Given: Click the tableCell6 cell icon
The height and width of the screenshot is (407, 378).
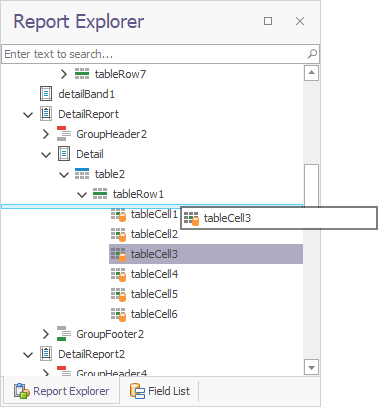Looking at the screenshot, I should tap(118, 315).
